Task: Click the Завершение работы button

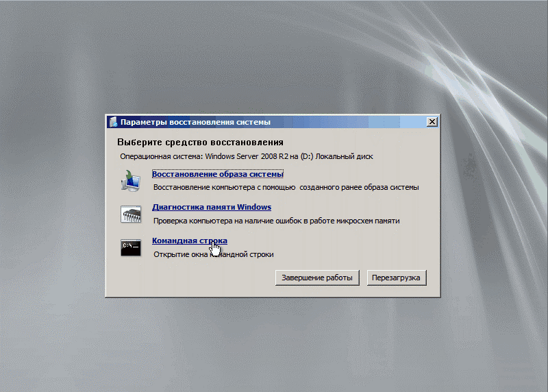Action: [317, 278]
